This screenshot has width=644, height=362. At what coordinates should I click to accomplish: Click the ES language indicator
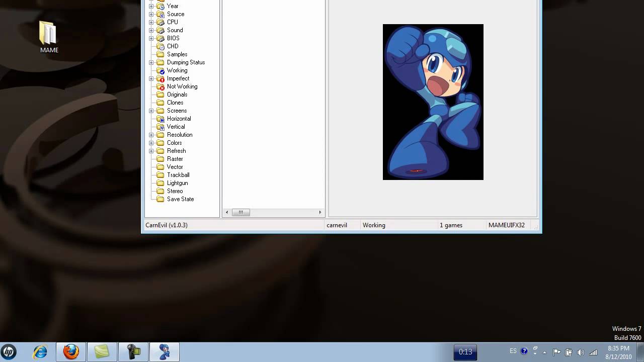tap(513, 351)
